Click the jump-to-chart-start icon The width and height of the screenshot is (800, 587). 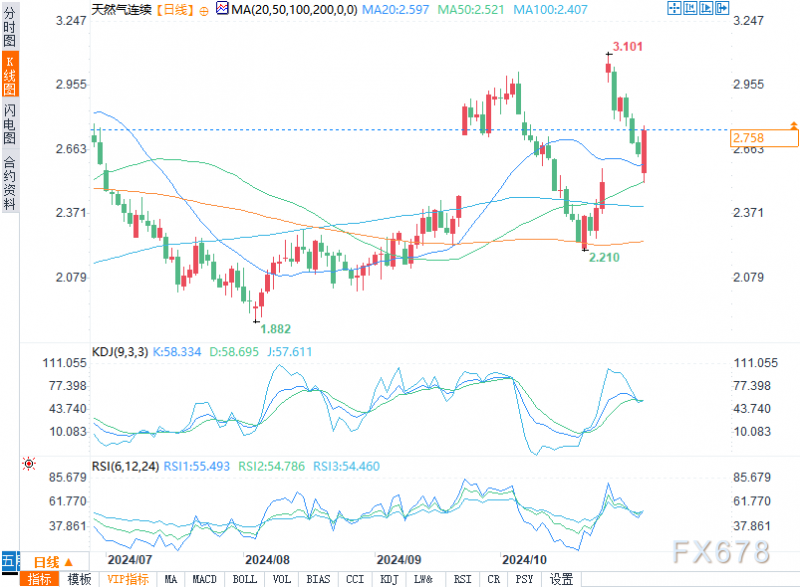(x=690, y=8)
